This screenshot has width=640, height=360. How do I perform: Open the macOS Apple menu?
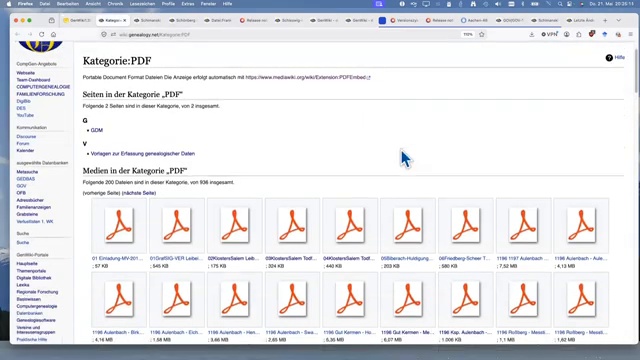(x=9, y=4)
